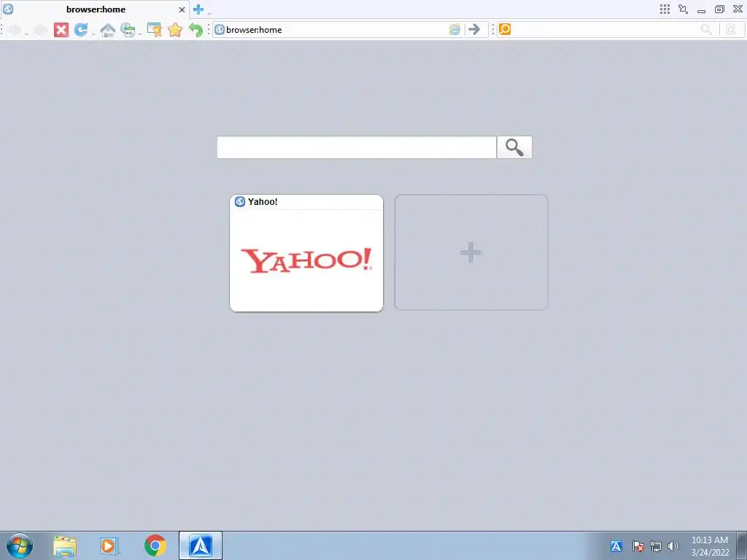Click the faded page-search icon at toolbar end

coord(731,29)
